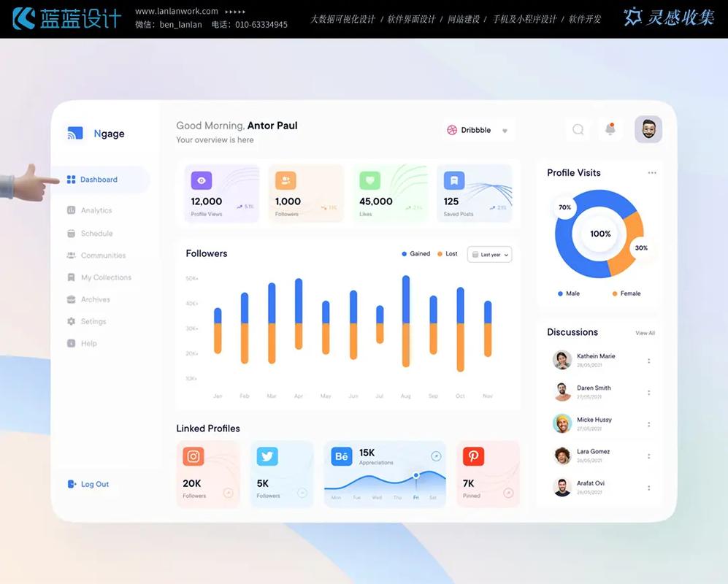Viewport: 728px width, 584px height.
Task: Open Schedule from the sidebar
Action: click(90, 234)
